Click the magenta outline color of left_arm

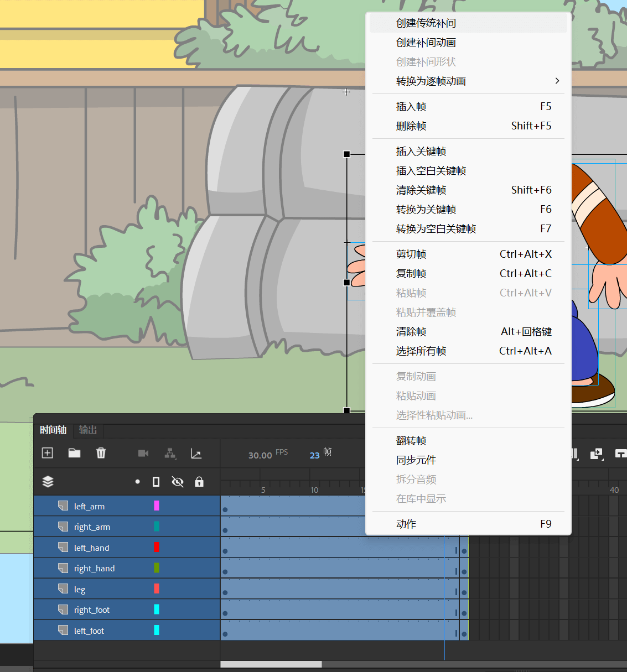(157, 506)
